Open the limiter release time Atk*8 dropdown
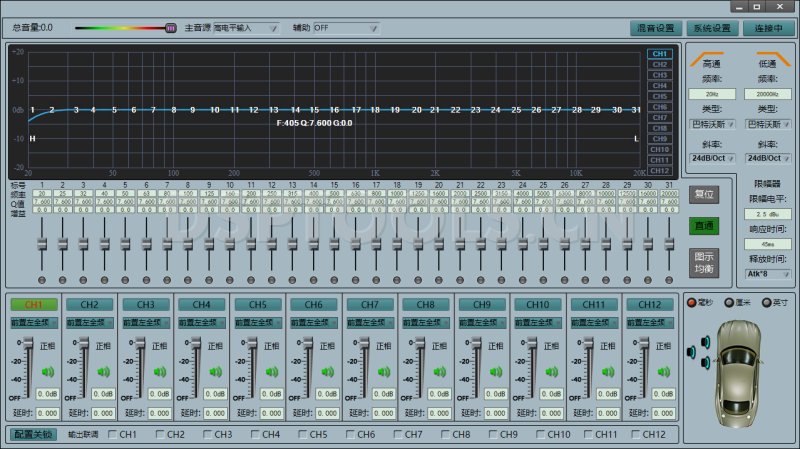Viewport: 800px width, 449px height. (x=767, y=273)
